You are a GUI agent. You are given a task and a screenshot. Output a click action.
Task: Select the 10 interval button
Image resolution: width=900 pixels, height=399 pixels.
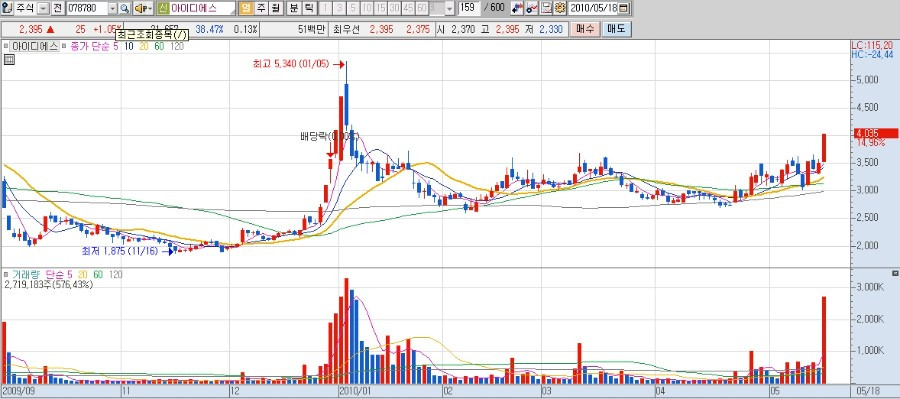[367, 8]
